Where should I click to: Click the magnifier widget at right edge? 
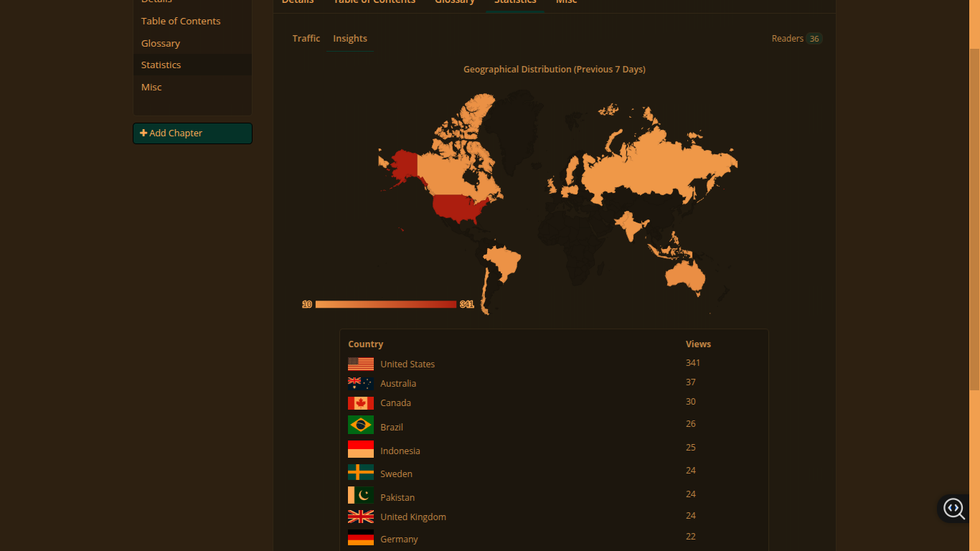pos(953,509)
